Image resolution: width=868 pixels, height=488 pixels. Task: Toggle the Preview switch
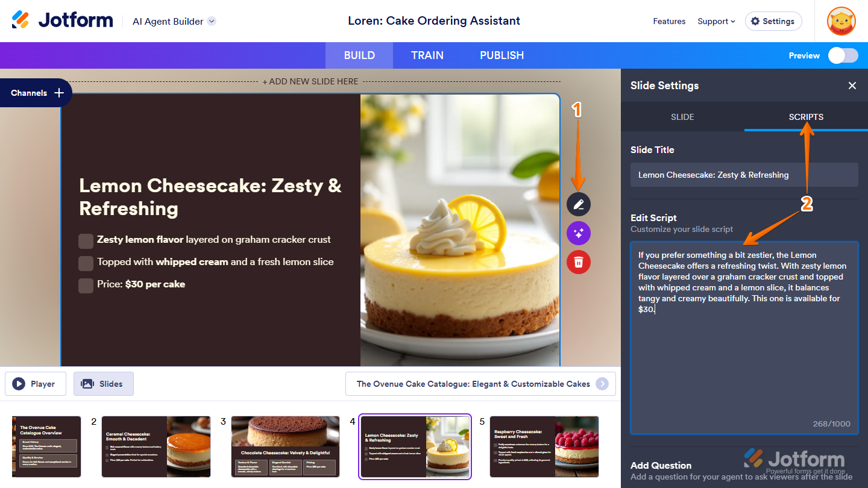843,55
